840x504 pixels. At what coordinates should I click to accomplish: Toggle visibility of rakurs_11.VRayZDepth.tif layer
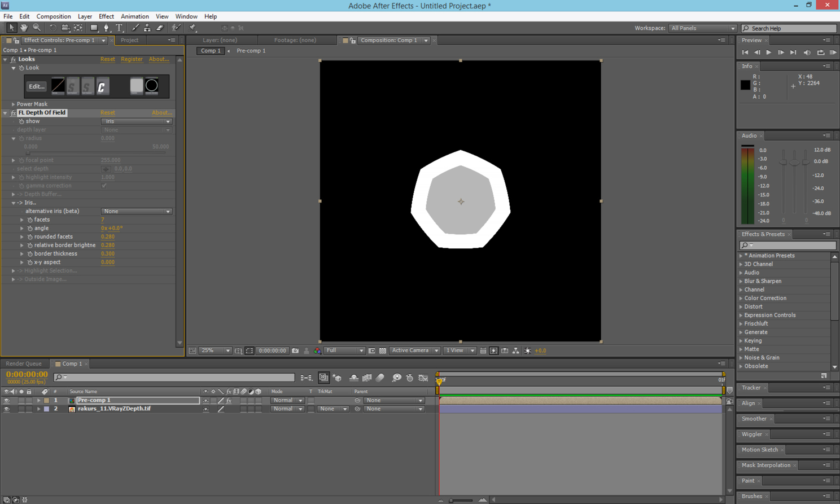click(6, 409)
